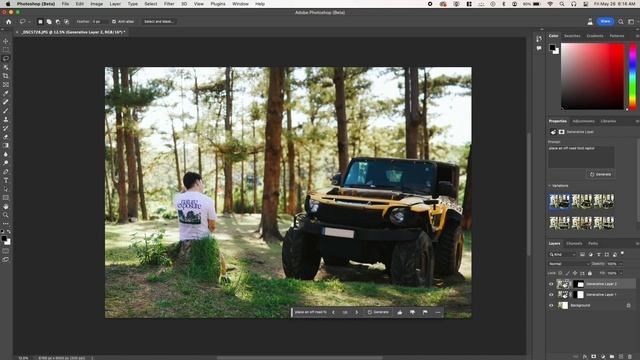
Task: Add a layer mask from the Layers panel
Action: point(593,357)
